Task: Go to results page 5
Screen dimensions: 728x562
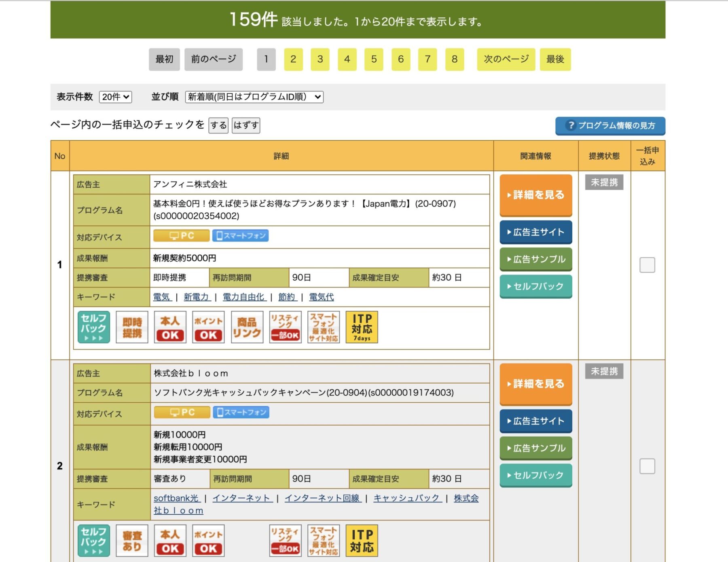Action: (374, 59)
